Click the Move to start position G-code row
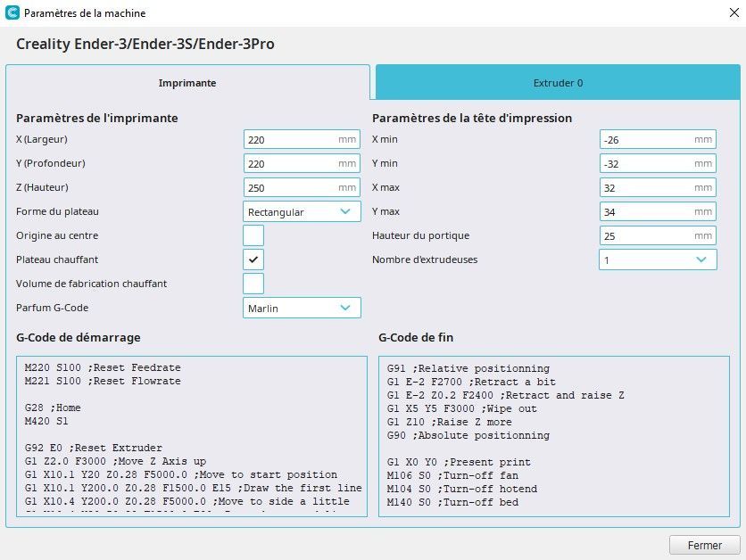Viewport: 746px width, 560px height. (181, 474)
